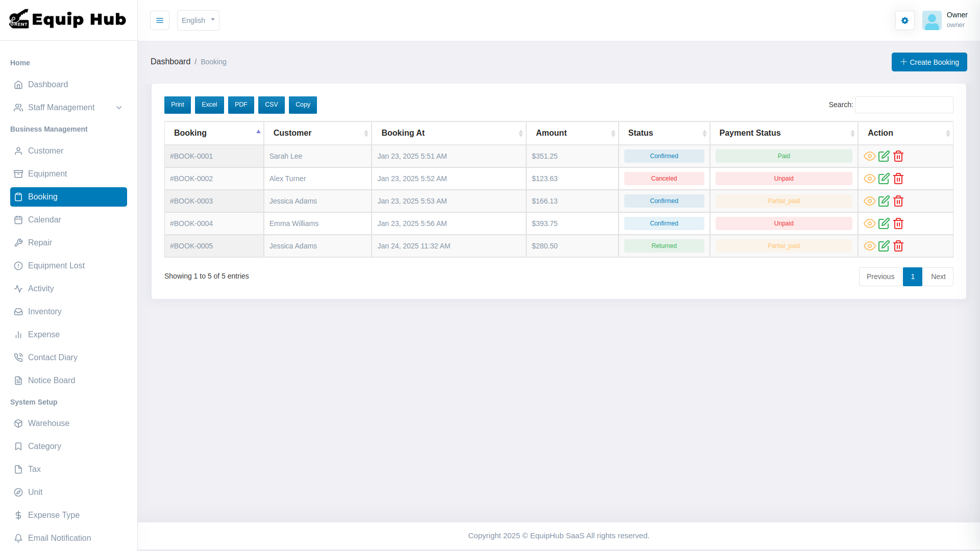Open Calendar in sidebar

(x=68, y=220)
